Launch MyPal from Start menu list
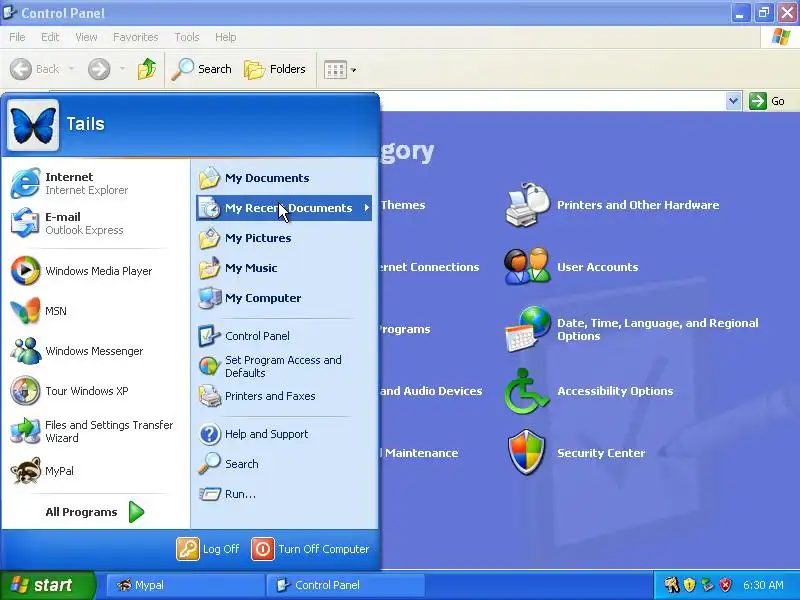This screenshot has width=800, height=600. tap(94, 471)
